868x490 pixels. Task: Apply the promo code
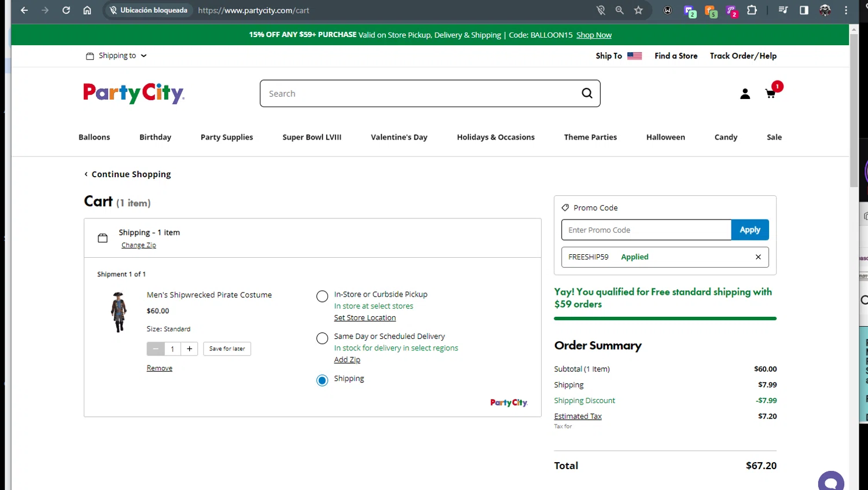[750, 230]
